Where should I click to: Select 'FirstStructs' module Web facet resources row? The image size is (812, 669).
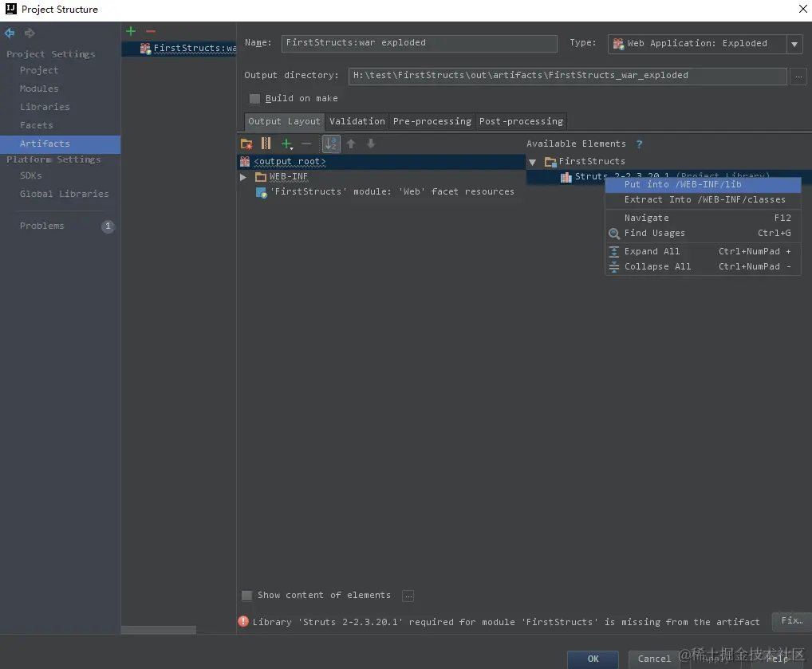coord(385,192)
